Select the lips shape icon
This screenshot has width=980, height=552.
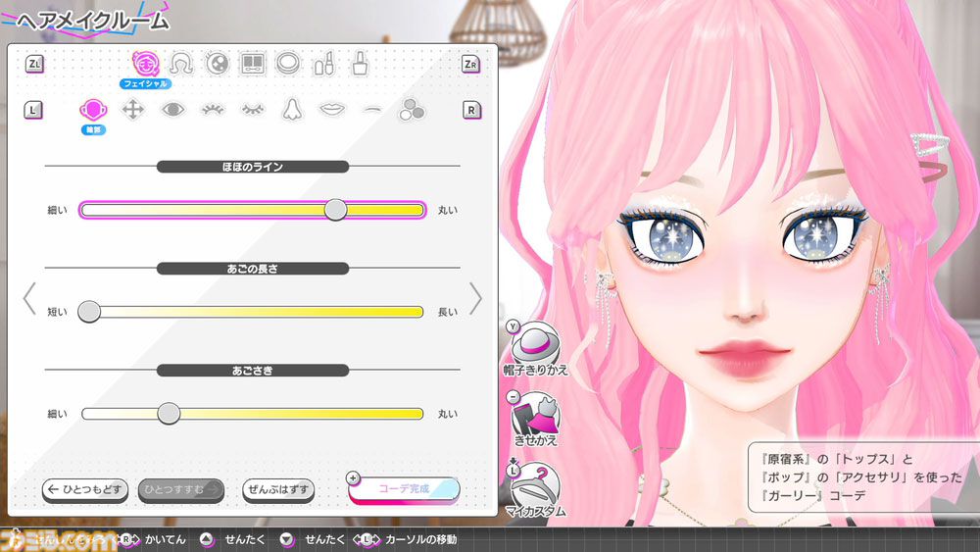(332, 110)
